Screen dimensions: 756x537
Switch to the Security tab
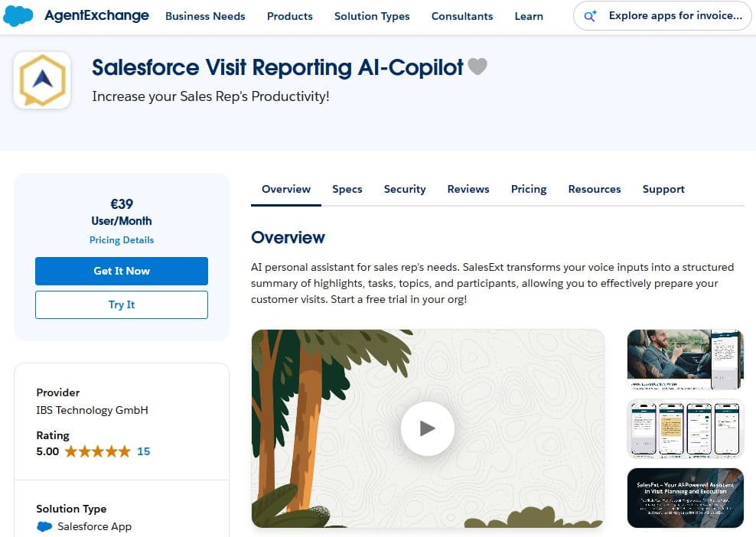(x=405, y=189)
